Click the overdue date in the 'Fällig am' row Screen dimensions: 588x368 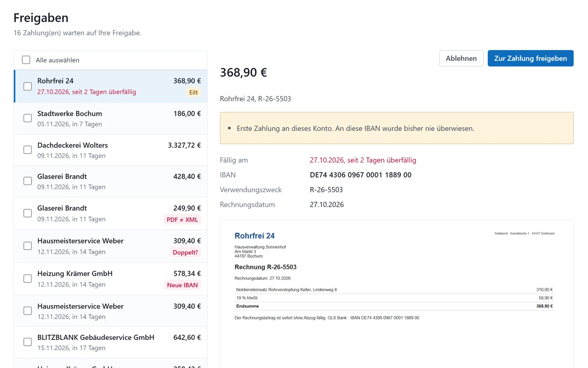[x=363, y=160]
